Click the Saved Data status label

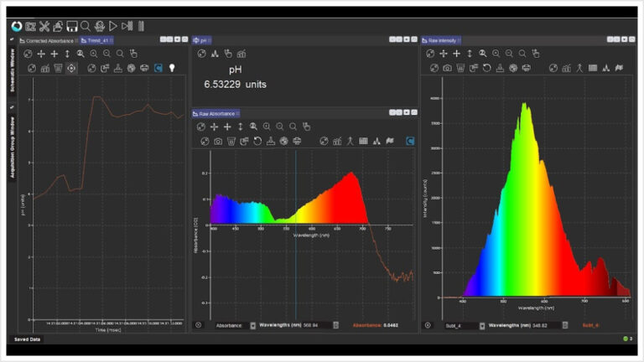click(27, 339)
